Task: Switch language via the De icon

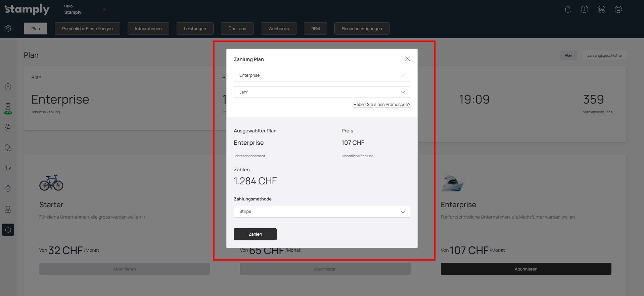Action: (x=601, y=9)
